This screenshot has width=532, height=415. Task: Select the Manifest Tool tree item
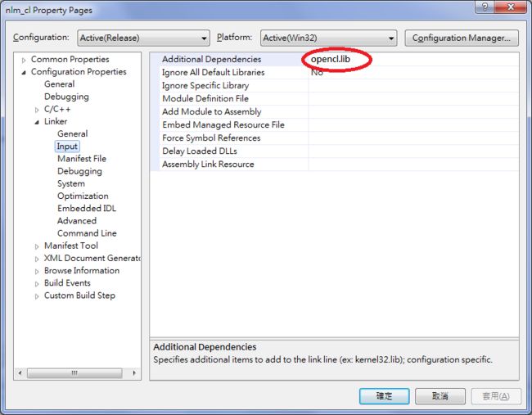(x=71, y=246)
